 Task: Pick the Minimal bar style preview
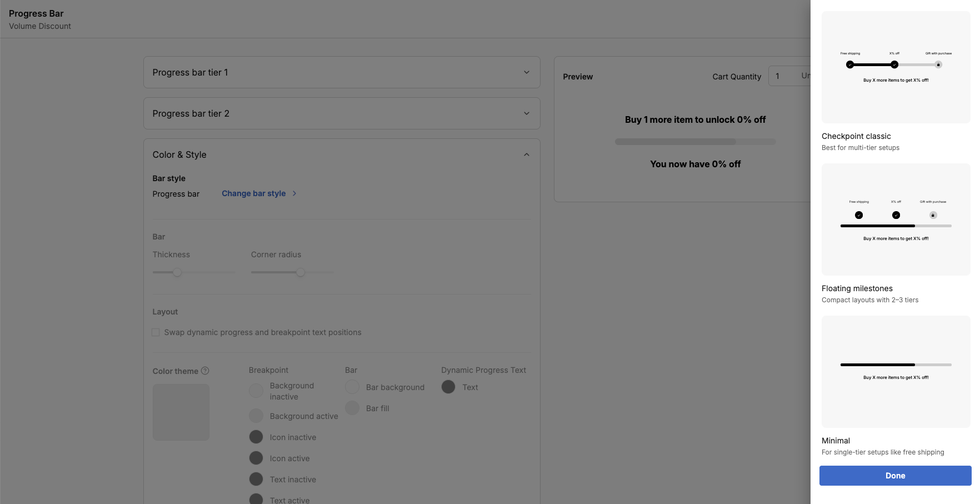pyautogui.click(x=896, y=372)
